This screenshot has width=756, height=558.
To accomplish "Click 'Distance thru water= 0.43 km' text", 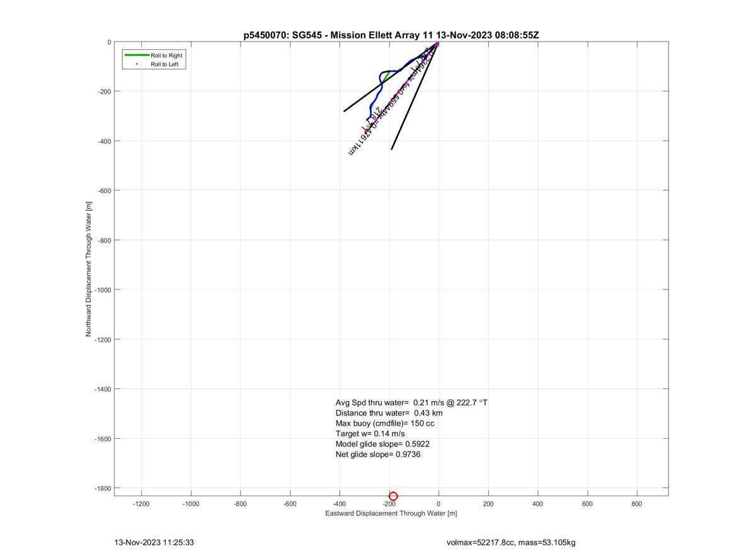I will tap(389, 413).
